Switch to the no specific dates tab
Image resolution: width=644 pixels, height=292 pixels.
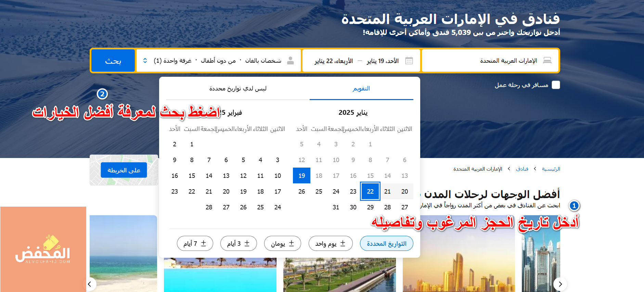pos(238,88)
